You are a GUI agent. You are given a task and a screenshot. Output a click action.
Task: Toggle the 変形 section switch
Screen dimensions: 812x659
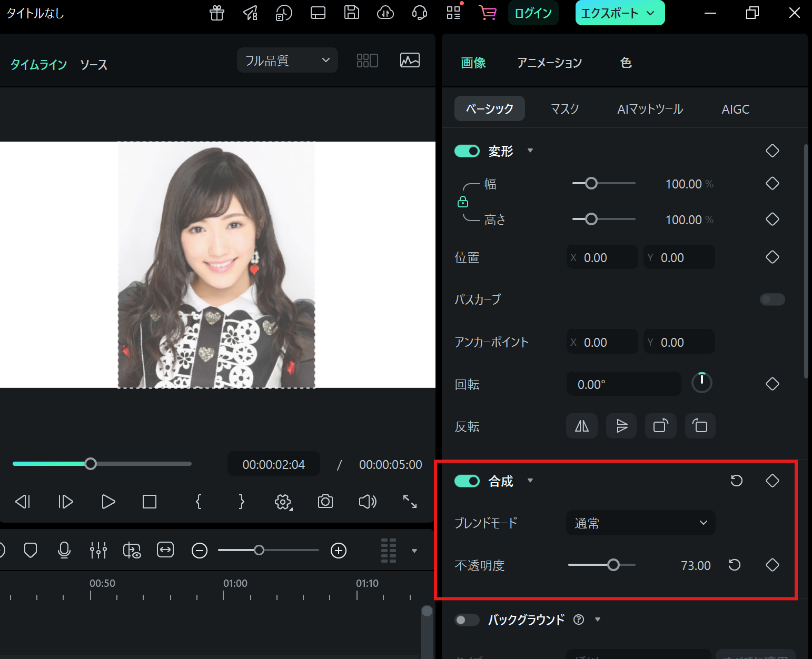pos(467,151)
